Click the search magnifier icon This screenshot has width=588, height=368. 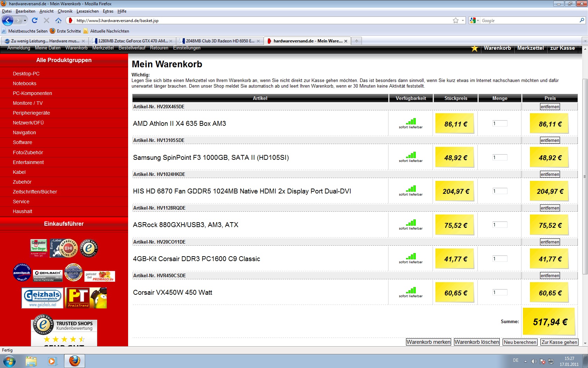point(582,21)
